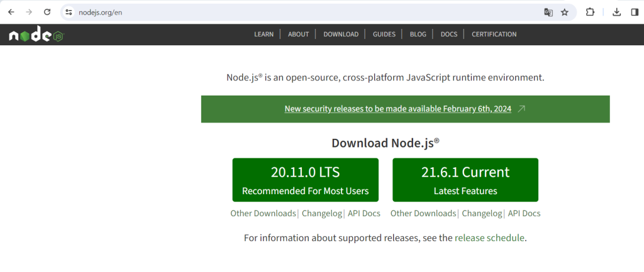
Task: Open API Docs under the Current button
Action: pyautogui.click(x=524, y=214)
